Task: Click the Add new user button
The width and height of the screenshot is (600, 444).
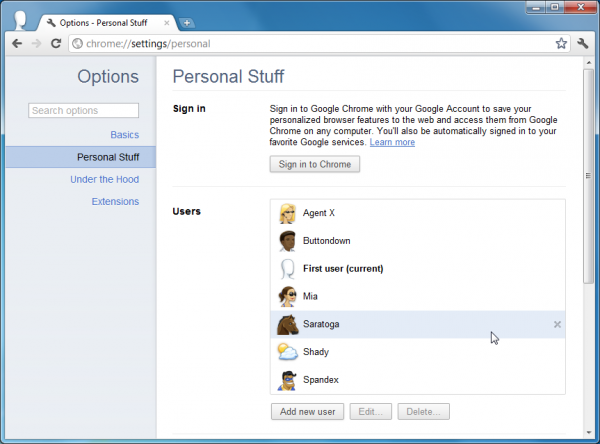Action: (307, 411)
